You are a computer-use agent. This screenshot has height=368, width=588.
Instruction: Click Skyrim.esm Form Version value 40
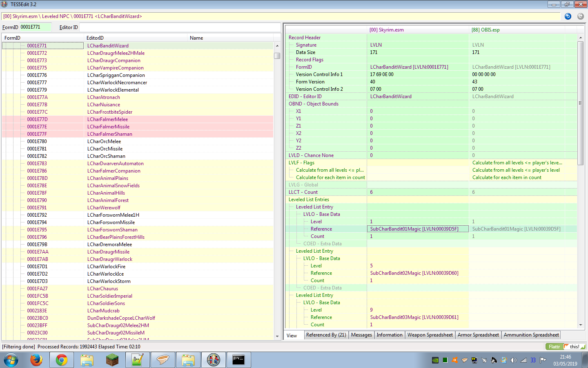[x=373, y=82]
